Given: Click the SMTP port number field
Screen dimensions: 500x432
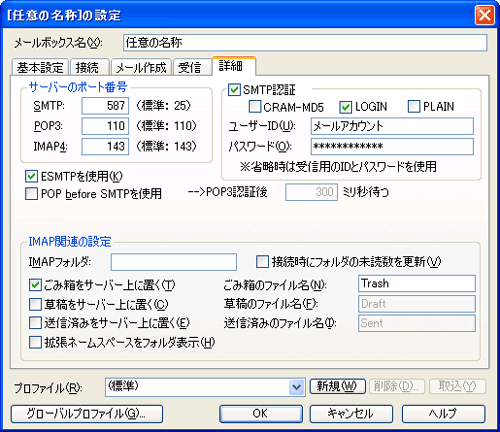Looking at the screenshot, I should point(105,106).
